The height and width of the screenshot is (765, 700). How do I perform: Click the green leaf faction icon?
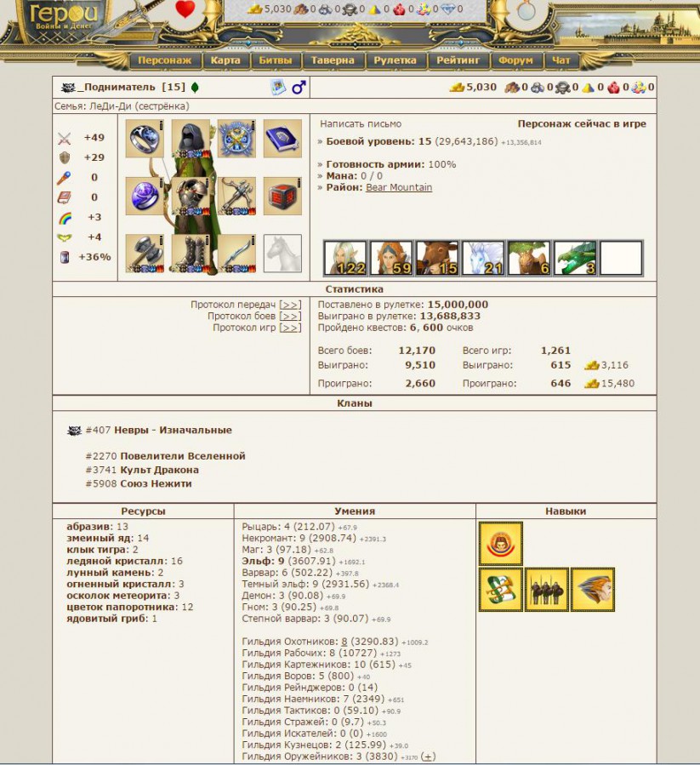click(195, 88)
